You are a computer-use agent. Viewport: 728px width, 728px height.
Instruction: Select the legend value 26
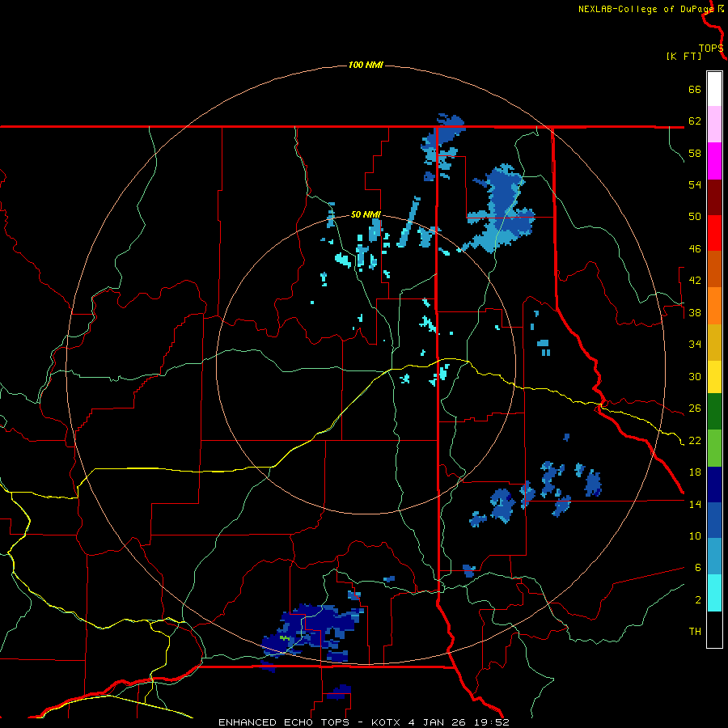click(x=695, y=408)
